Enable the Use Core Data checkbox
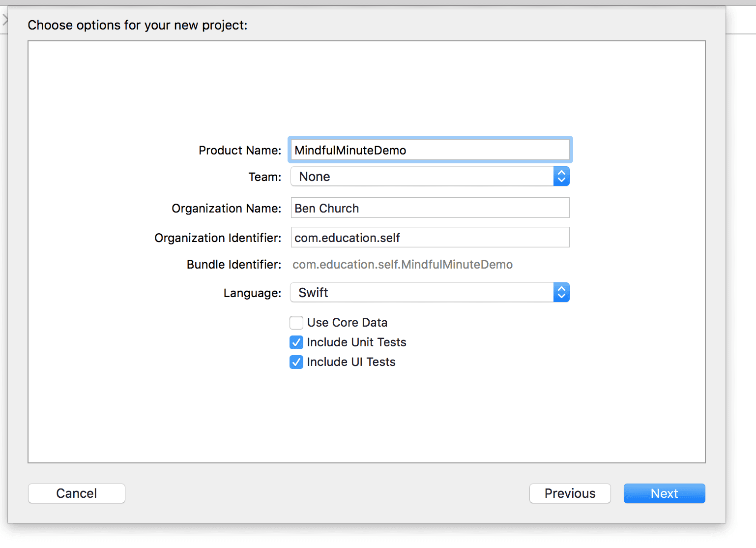Image resolution: width=756 pixels, height=548 pixels. coord(296,323)
